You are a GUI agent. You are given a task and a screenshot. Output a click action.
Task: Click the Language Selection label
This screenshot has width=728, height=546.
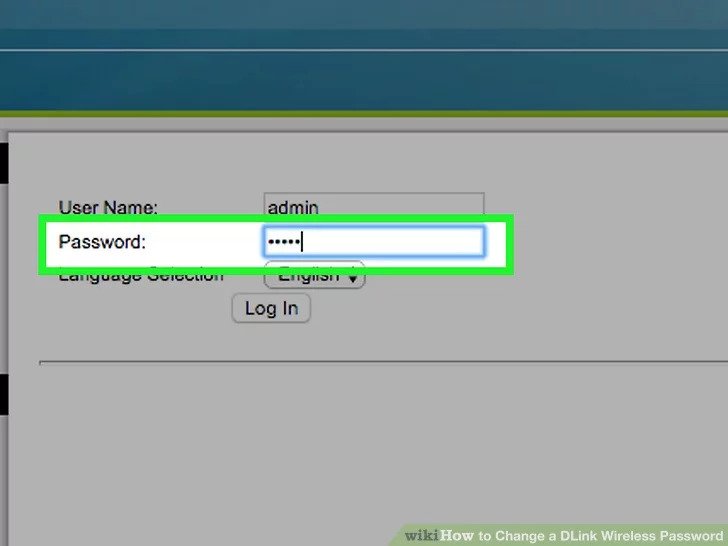[x=141, y=275]
